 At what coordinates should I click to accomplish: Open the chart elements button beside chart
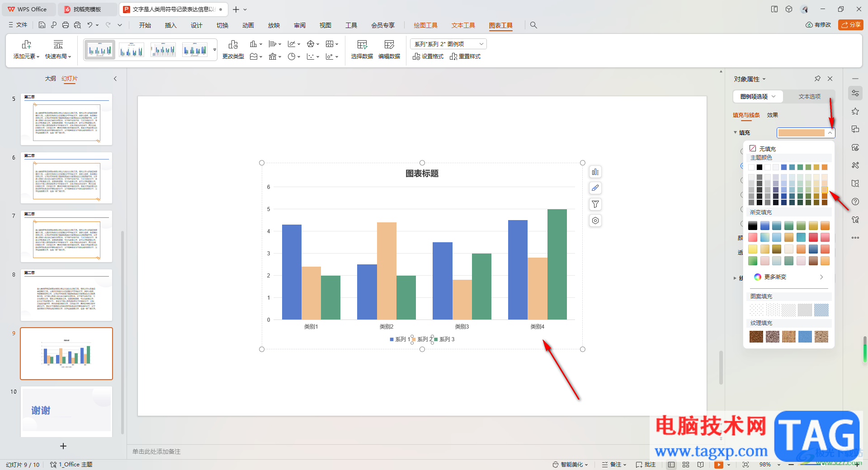[x=595, y=172]
